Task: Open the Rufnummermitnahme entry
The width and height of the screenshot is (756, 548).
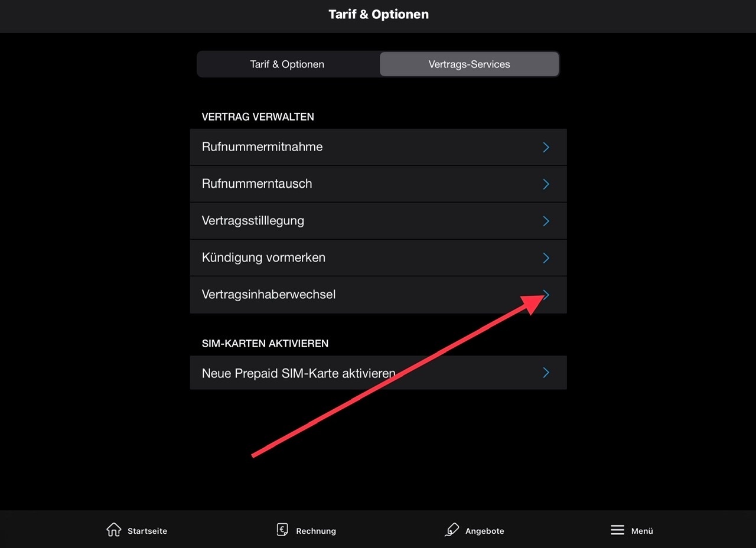Action: 378,147
